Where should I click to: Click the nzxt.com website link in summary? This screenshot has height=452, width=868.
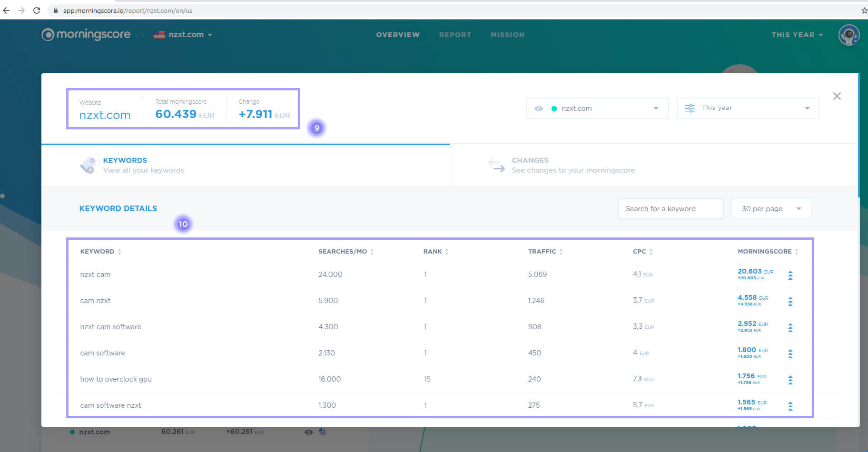pyautogui.click(x=105, y=115)
